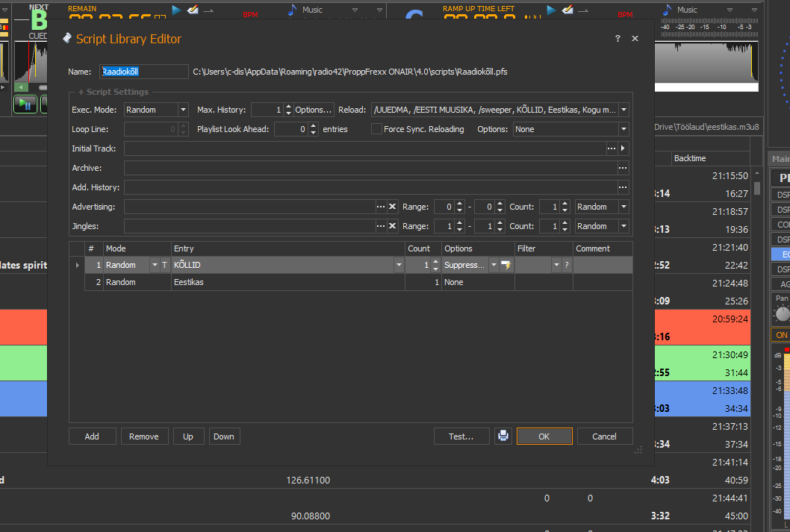Click the Archive field's ellipsis browse button
Image resolution: width=790 pixels, height=532 pixels.
623,168
